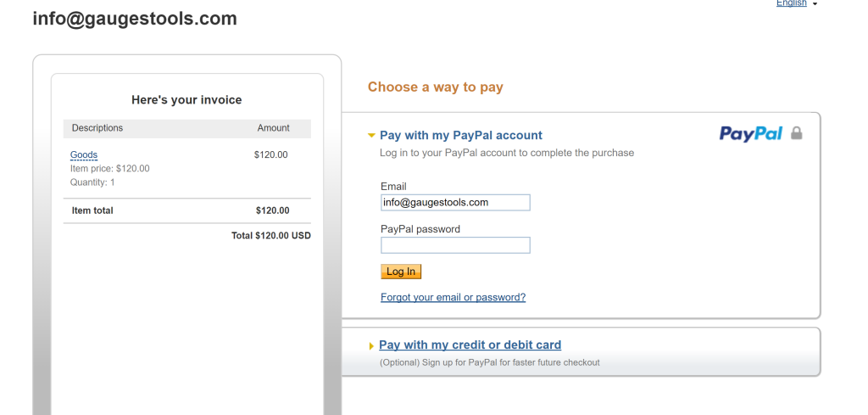The height and width of the screenshot is (415, 868).
Task: Click the info@gaugestools.com page header
Action: click(135, 19)
